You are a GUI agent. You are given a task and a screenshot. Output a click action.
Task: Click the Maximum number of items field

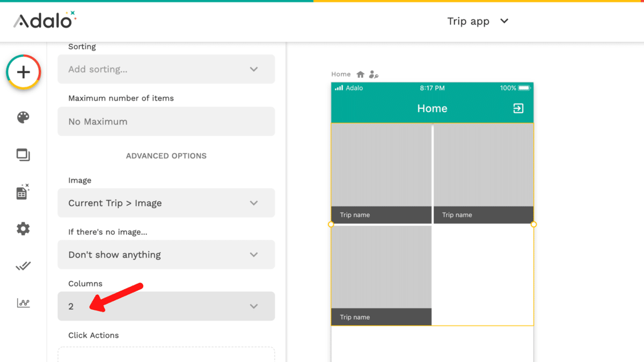166,122
